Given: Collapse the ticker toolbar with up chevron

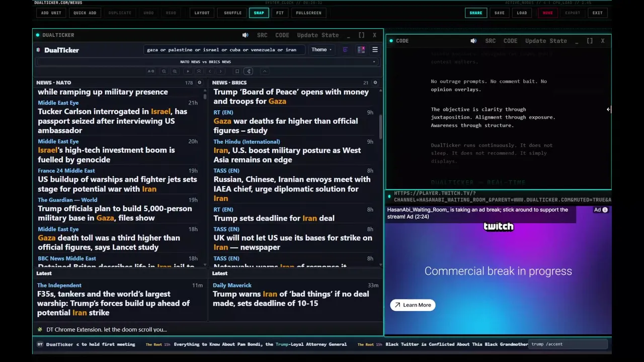Looking at the screenshot, I should pyautogui.click(x=265, y=71).
